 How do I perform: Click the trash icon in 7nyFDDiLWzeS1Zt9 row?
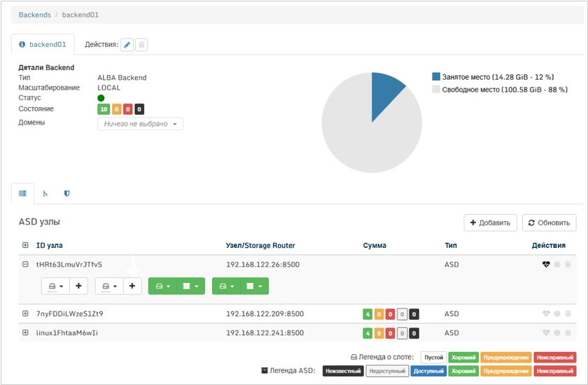(x=568, y=314)
